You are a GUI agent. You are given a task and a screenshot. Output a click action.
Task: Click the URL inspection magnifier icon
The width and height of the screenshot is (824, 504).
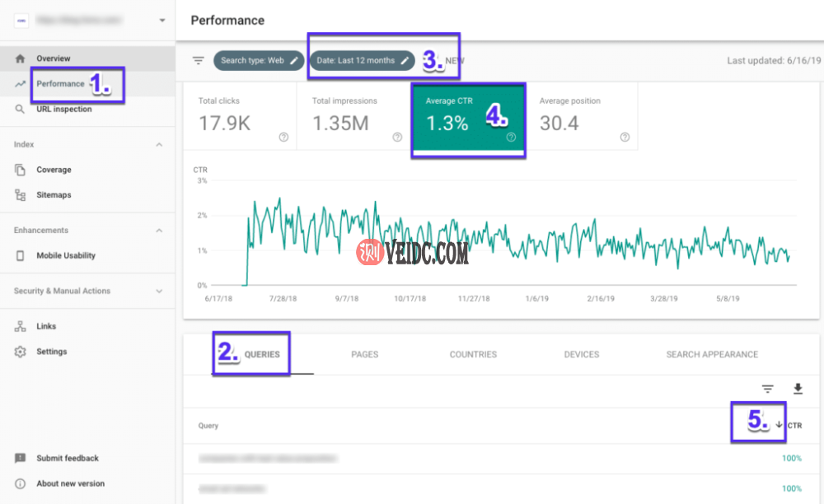(21, 109)
